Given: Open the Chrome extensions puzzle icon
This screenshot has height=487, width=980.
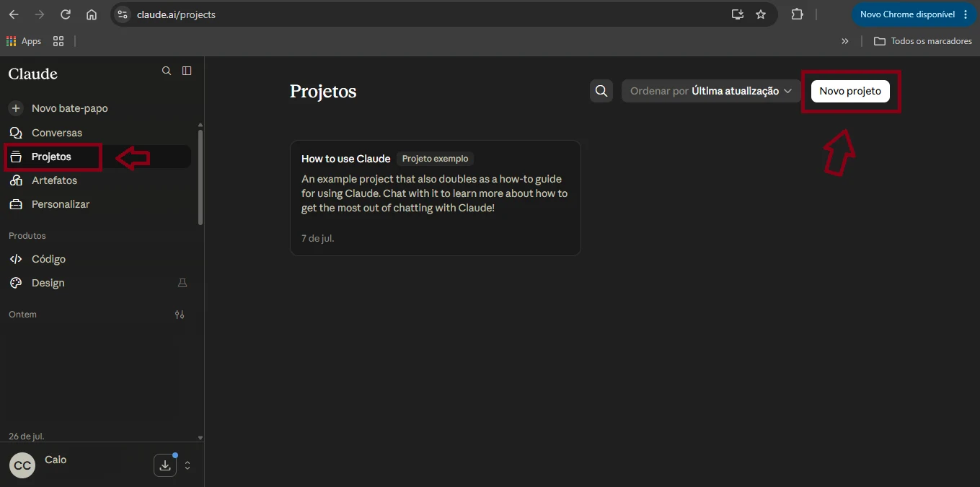Looking at the screenshot, I should pyautogui.click(x=797, y=14).
